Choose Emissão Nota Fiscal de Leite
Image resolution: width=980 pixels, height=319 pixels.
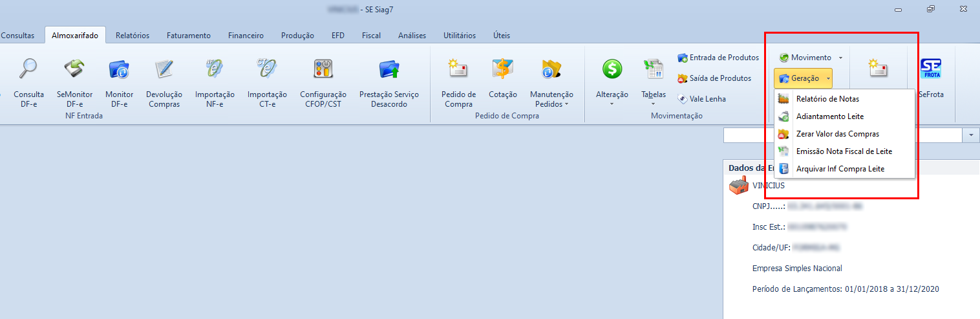[x=844, y=151]
